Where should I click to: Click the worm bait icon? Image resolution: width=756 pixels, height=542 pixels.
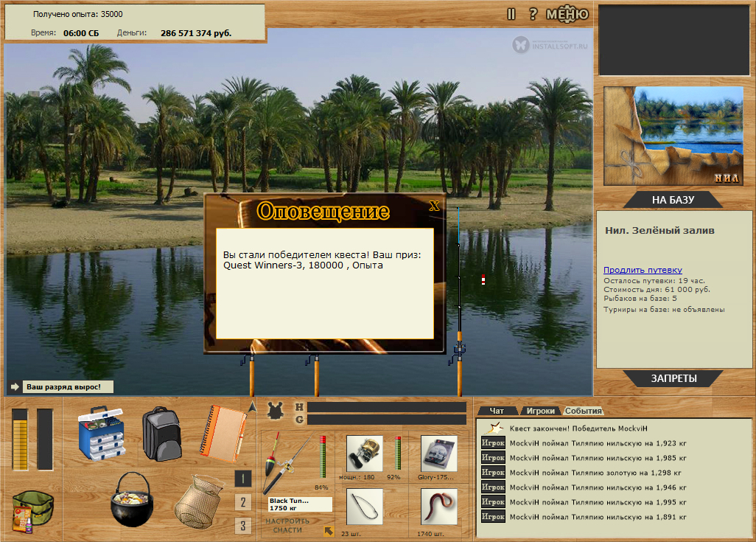click(x=438, y=507)
